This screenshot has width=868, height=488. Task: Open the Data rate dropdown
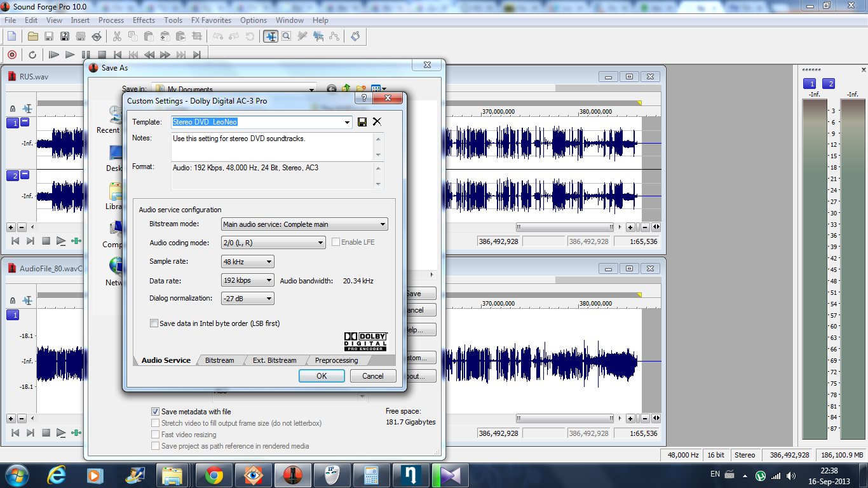[x=269, y=280]
